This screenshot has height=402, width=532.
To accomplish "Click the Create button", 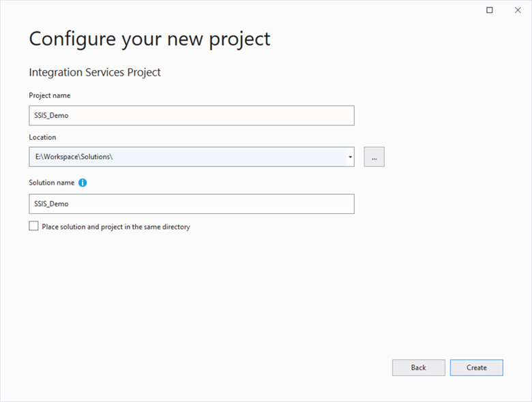I will click(x=476, y=367).
